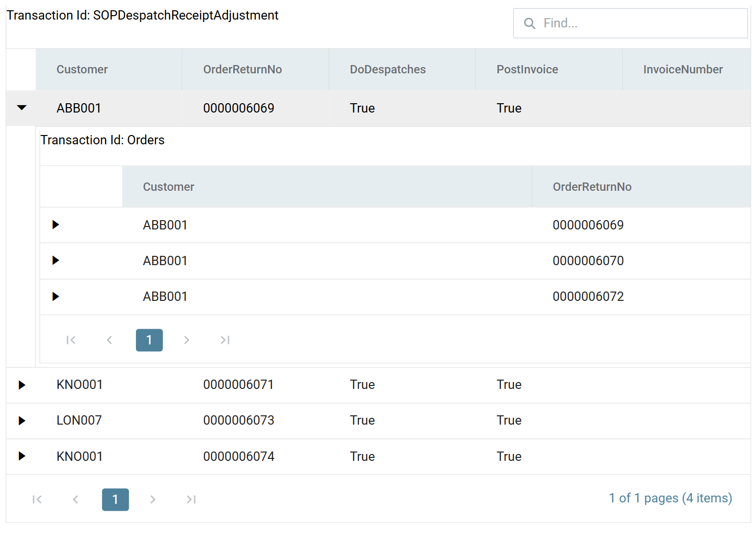
Task: Sort by the Orders grid OrderReturnNo column header
Action: [x=641, y=187]
